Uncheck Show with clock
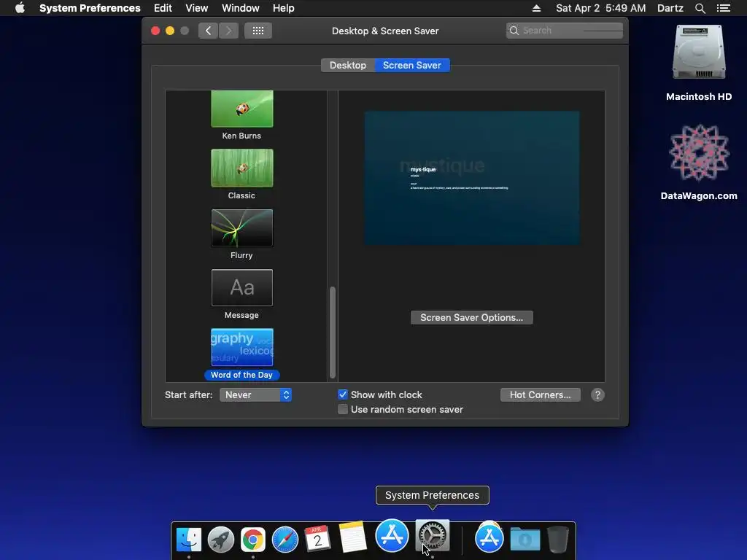 point(343,394)
